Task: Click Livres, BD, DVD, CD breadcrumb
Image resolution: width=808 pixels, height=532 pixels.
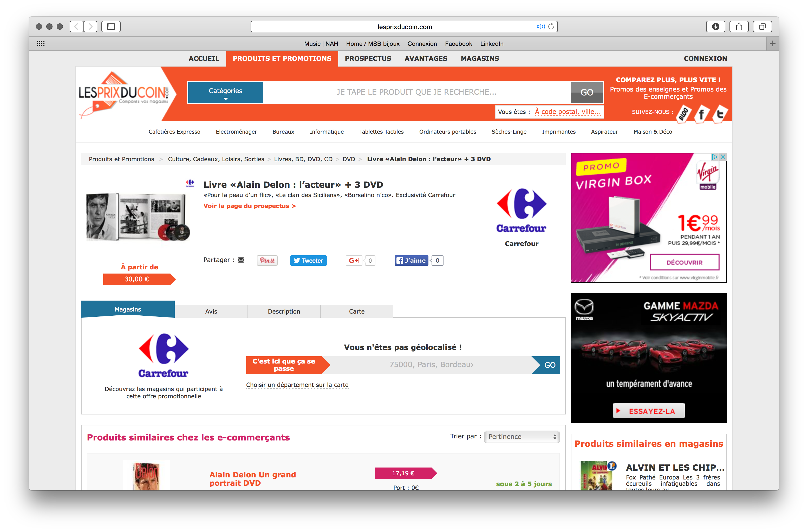Action: [303, 159]
